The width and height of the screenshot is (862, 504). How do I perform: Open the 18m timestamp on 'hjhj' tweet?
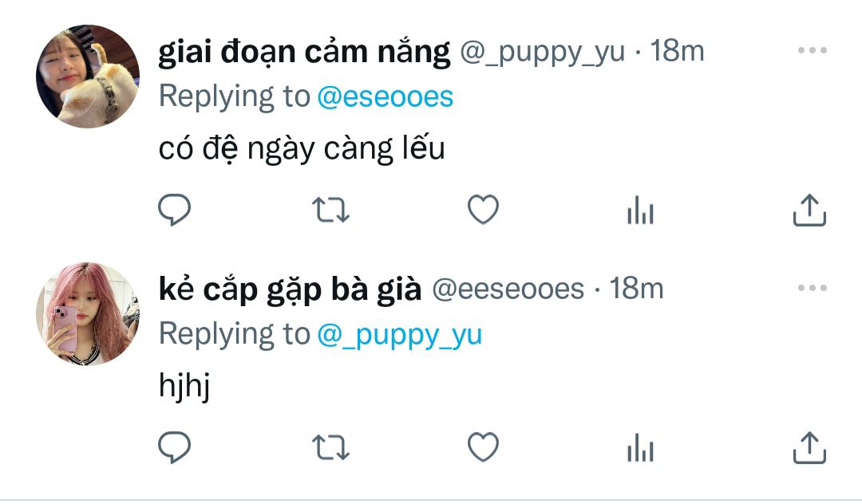[637, 289]
